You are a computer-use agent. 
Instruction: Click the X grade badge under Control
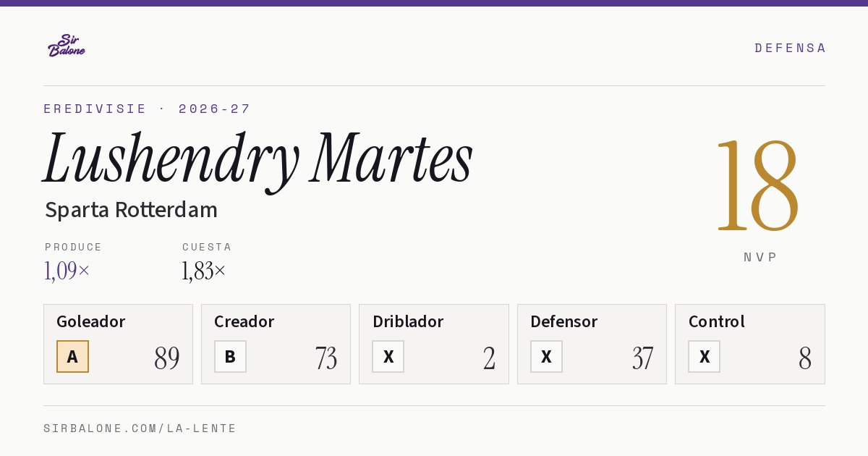704,356
